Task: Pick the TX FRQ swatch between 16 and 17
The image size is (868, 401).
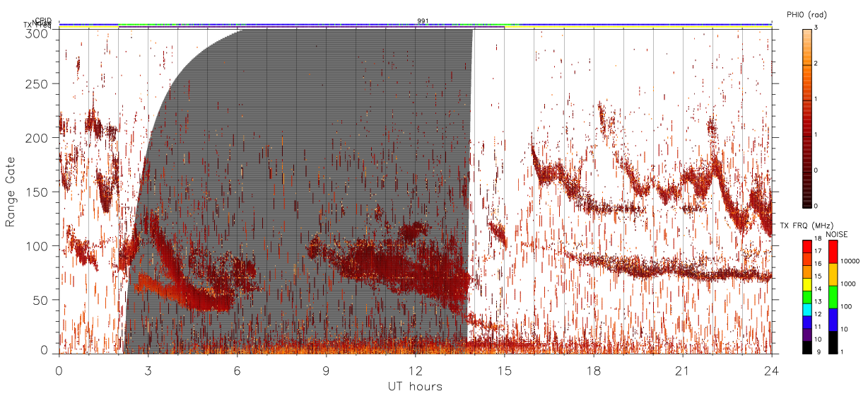Action: (807, 257)
